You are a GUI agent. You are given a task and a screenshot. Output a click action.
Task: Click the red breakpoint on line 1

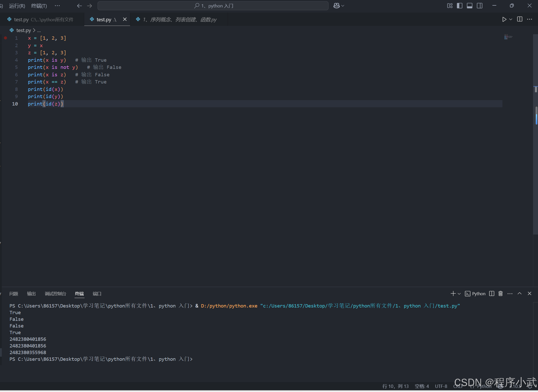[x=5, y=38]
